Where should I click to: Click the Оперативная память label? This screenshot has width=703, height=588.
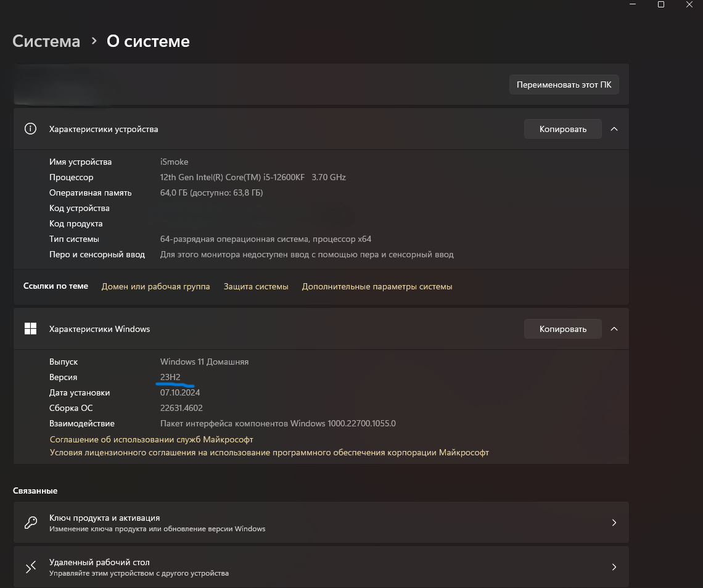91,193
